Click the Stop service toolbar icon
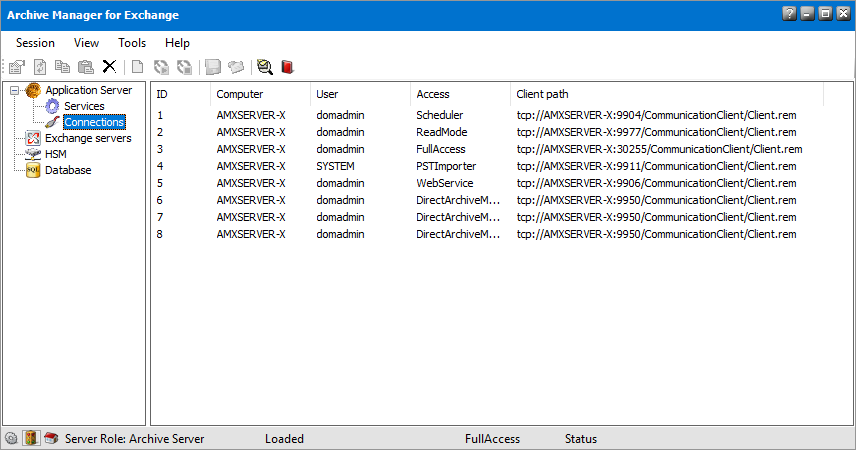 (x=185, y=67)
